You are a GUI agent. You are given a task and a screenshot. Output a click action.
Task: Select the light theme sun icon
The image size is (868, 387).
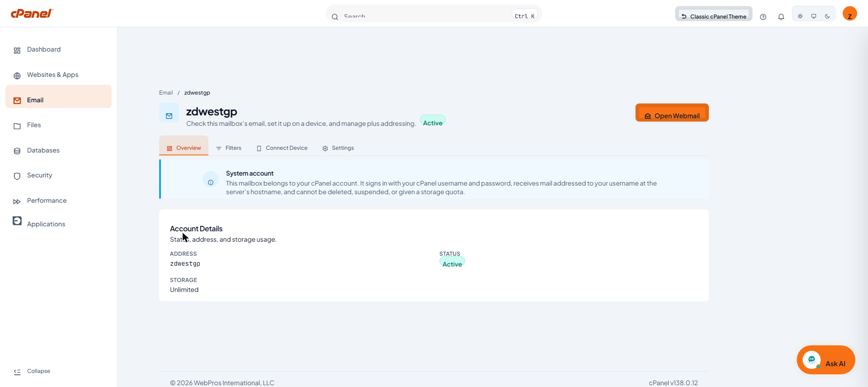click(800, 16)
